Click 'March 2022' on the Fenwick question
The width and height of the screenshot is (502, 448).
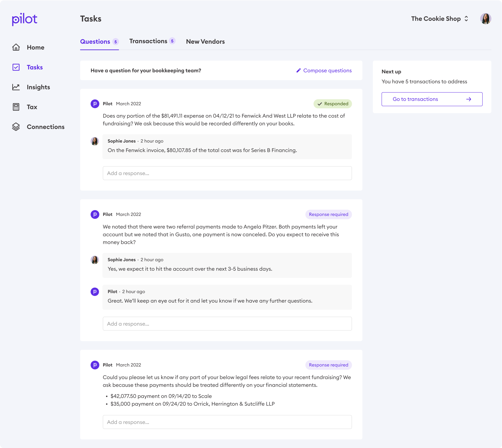tap(129, 104)
